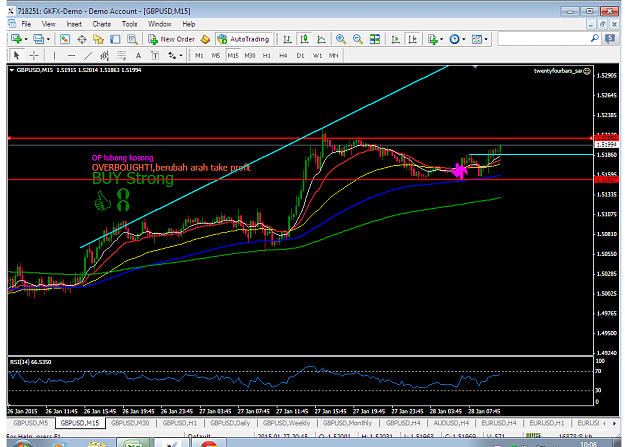Open the Templates chart icon

click(476, 39)
